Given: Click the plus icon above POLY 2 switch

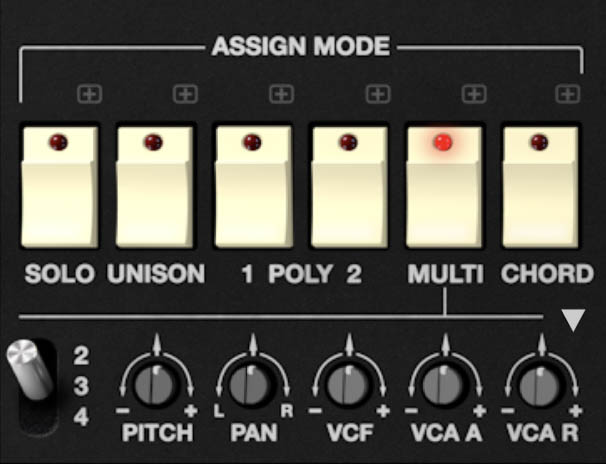Looking at the screenshot, I should point(378,94).
